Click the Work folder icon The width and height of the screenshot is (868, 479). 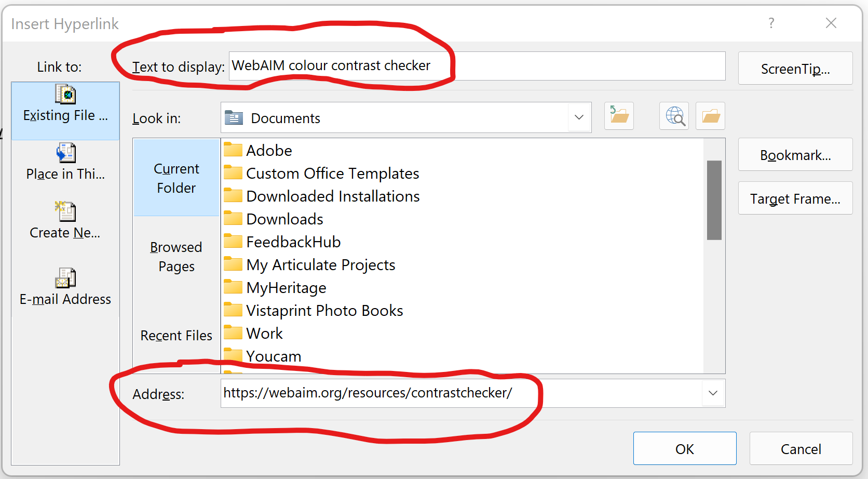[x=233, y=333]
